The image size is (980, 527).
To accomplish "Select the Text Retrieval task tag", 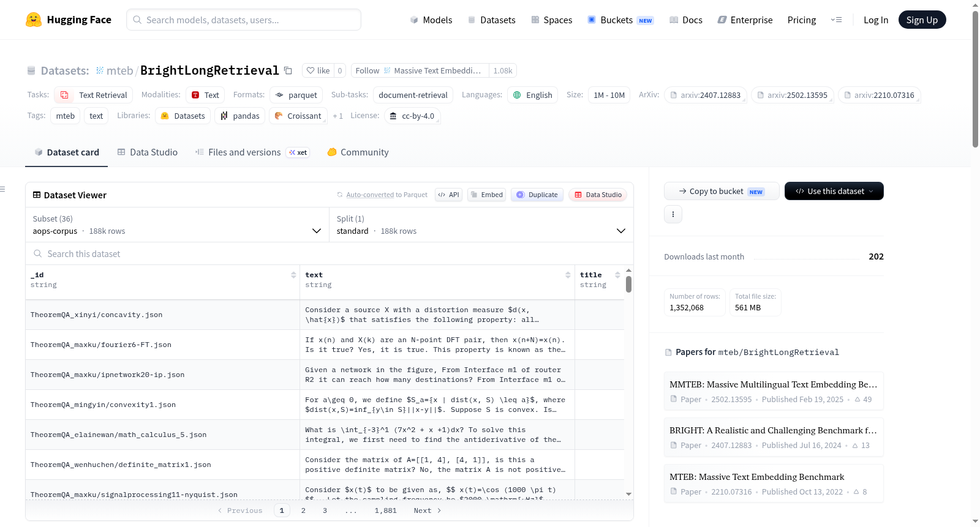I will [x=94, y=95].
